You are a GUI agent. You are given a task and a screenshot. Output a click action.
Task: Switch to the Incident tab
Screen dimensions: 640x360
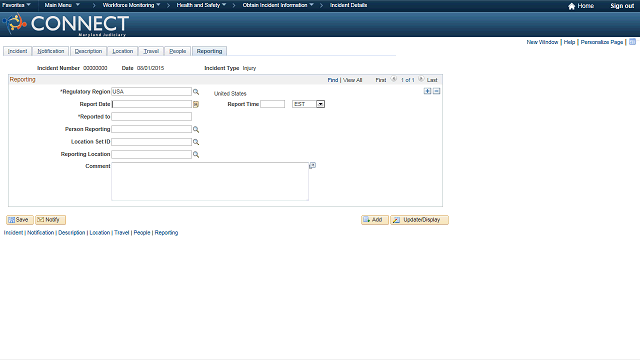18,51
